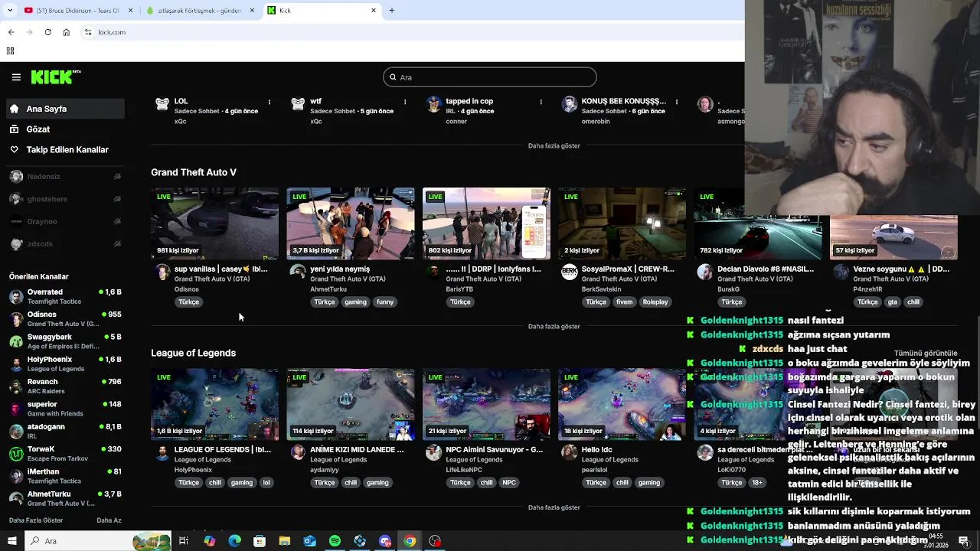Image resolution: width=980 pixels, height=551 pixels.
Task: Select the 'fivem' tag on SosyalPromaX stream
Action: (x=624, y=302)
